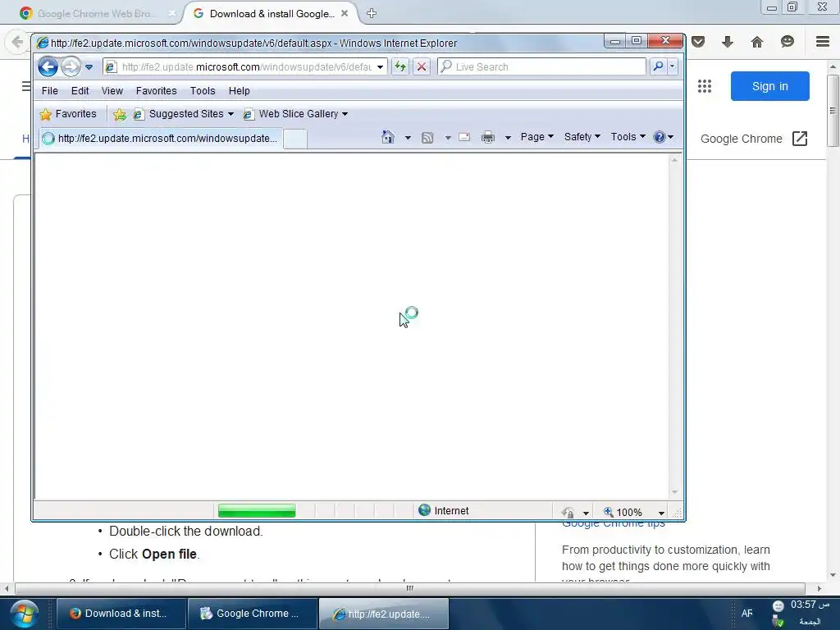The width and height of the screenshot is (840, 630).
Task: Click the Read Mail envelope icon
Action: coord(464,137)
